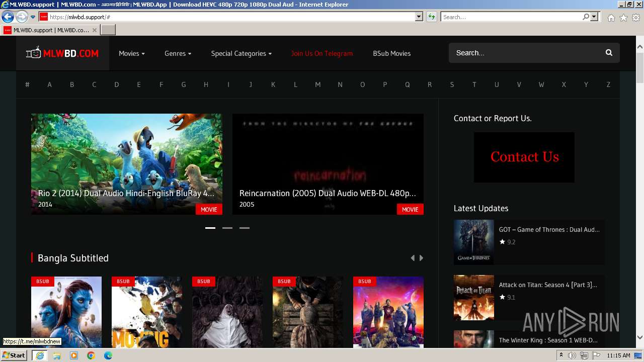Select the third carousel page indicator

click(x=245, y=228)
